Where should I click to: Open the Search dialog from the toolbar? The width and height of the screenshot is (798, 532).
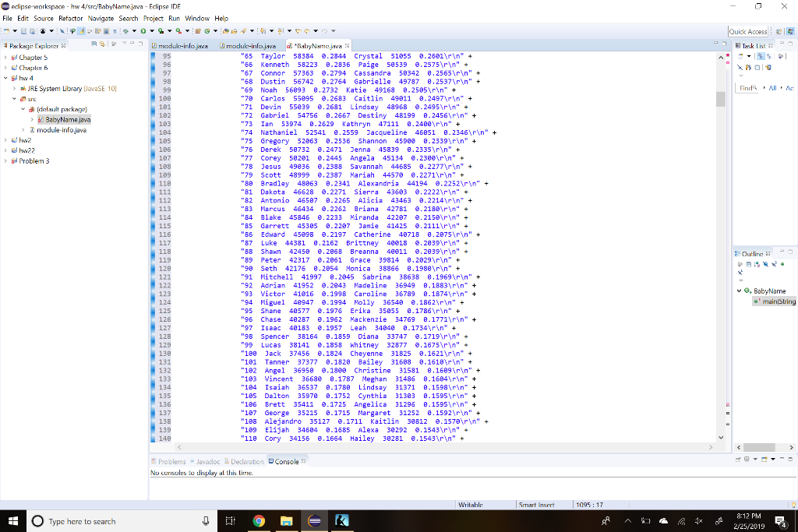pos(243,31)
